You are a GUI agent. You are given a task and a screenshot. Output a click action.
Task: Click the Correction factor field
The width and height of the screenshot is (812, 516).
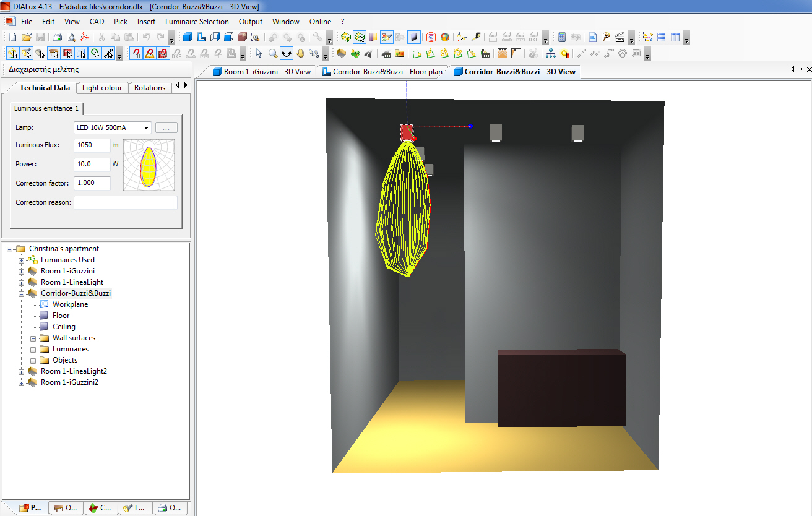pyautogui.click(x=92, y=183)
